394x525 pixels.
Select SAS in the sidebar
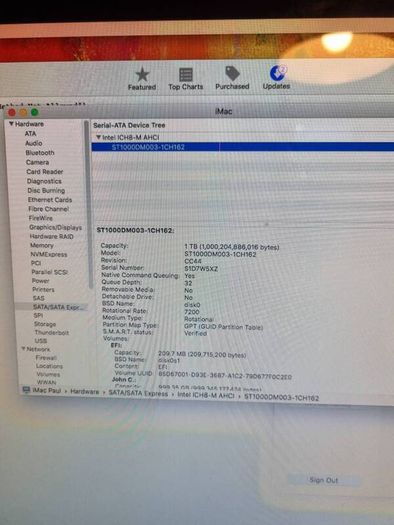pos(38,298)
